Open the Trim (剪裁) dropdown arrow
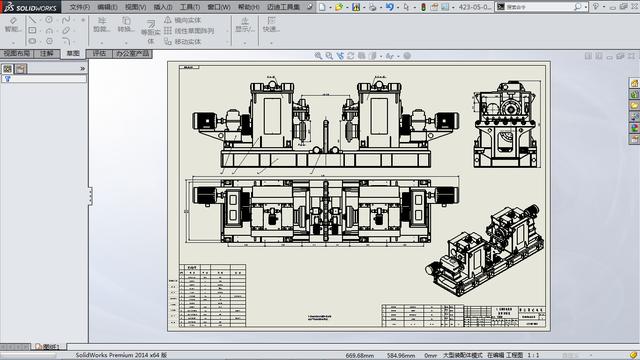 pos(102,42)
